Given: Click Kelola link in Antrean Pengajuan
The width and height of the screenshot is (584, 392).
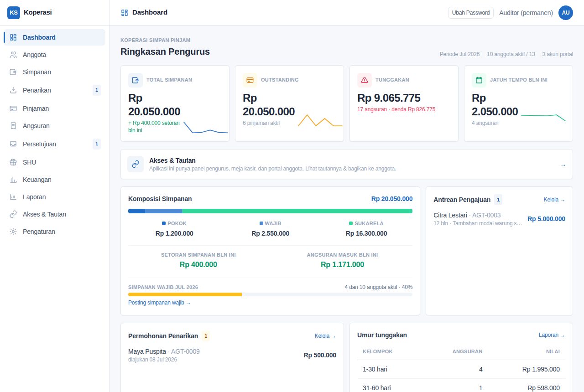Looking at the screenshot, I should coord(554,200).
